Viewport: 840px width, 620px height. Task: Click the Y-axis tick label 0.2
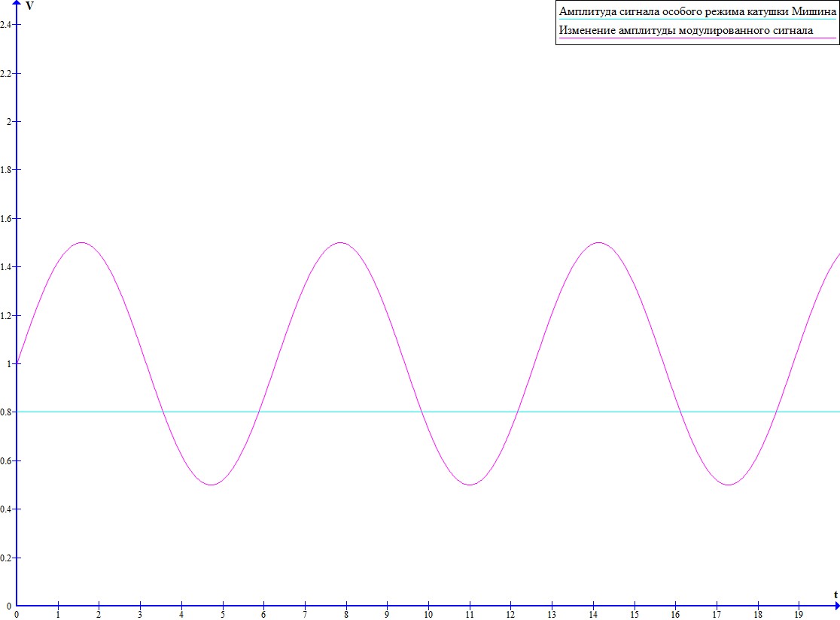[6, 558]
